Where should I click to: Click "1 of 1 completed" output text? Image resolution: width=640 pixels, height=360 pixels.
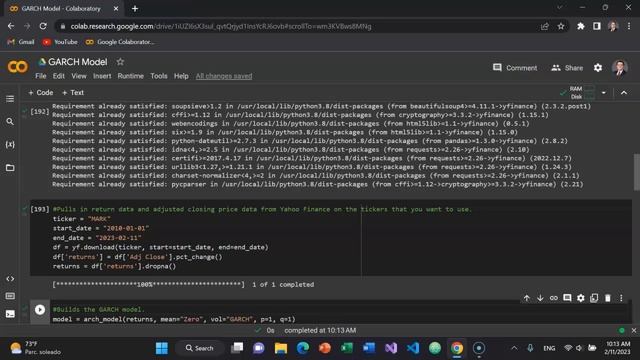[x=283, y=284]
